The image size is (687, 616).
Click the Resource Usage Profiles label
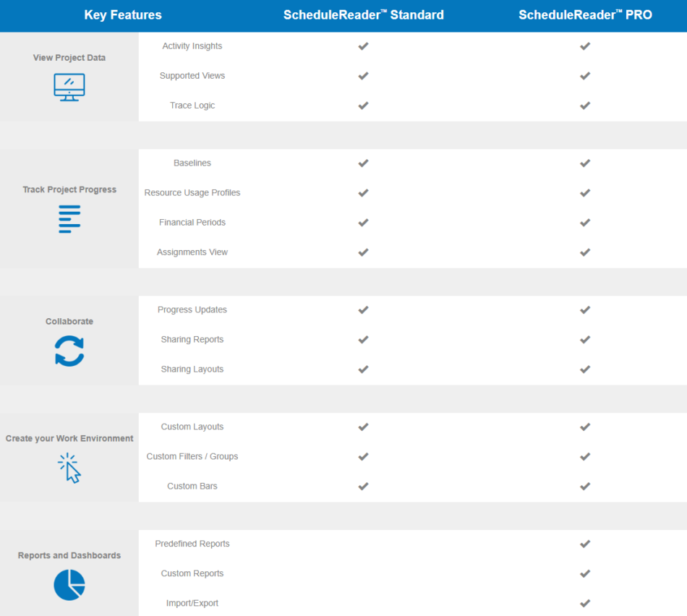coord(192,193)
